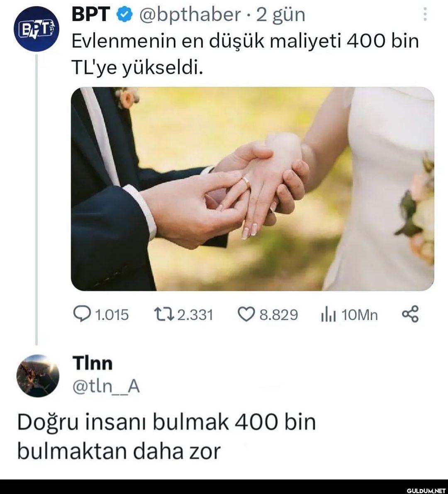
Task: Click the reply text 'Doğru insanı bulmak'
Action: (x=123, y=423)
